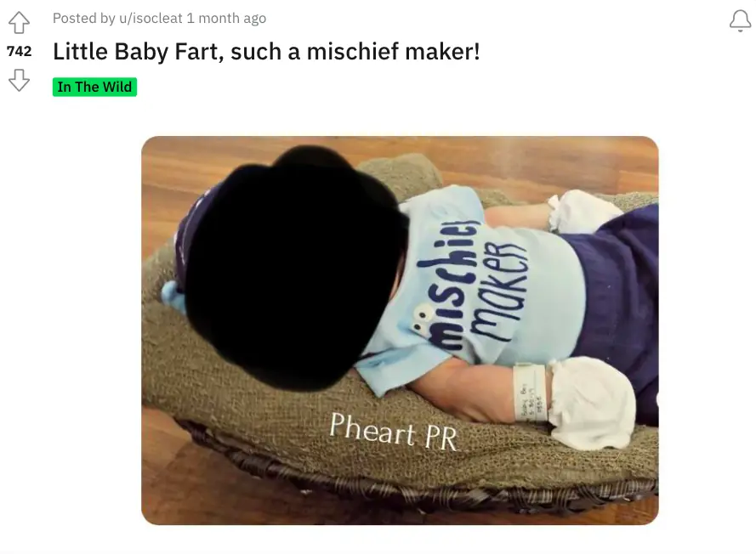
Task: Click the 'Posted by' label text
Action: click(84, 19)
